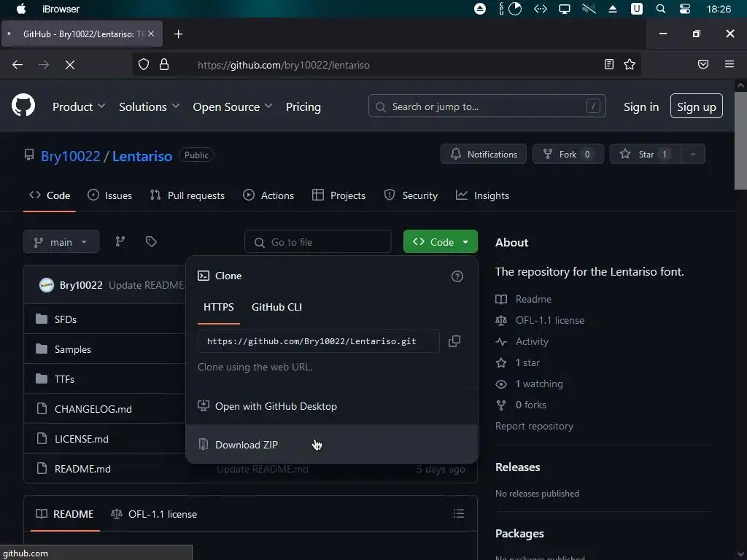
Task: Click the Sign up button
Action: tap(696, 106)
